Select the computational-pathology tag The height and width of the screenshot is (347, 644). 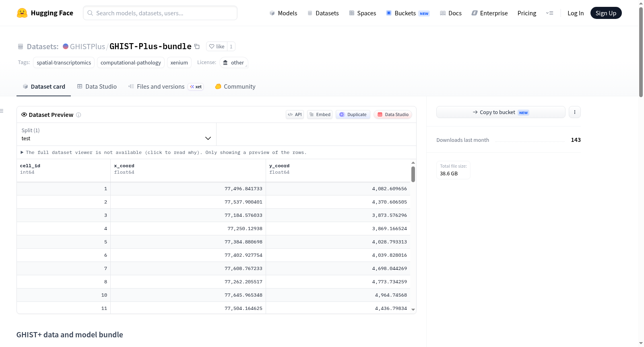pos(131,62)
